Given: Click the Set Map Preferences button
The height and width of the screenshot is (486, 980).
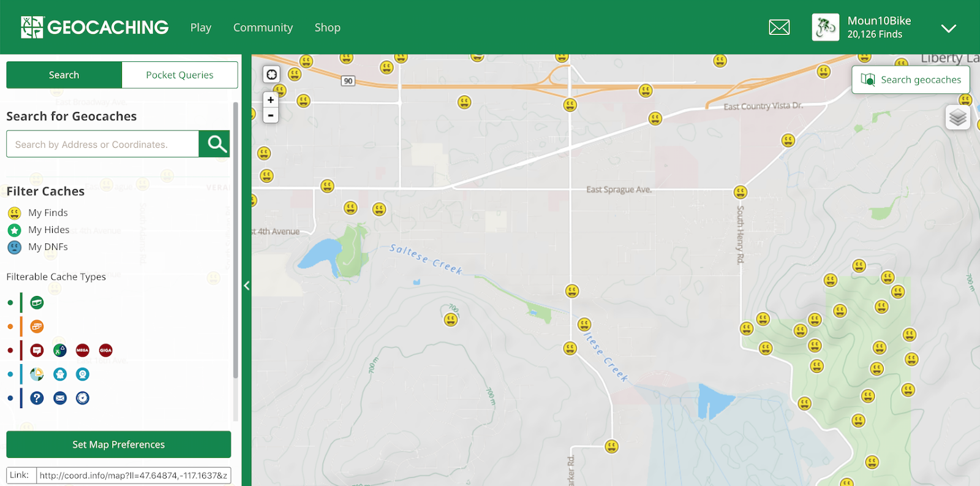Looking at the screenshot, I should pos(119,444).
